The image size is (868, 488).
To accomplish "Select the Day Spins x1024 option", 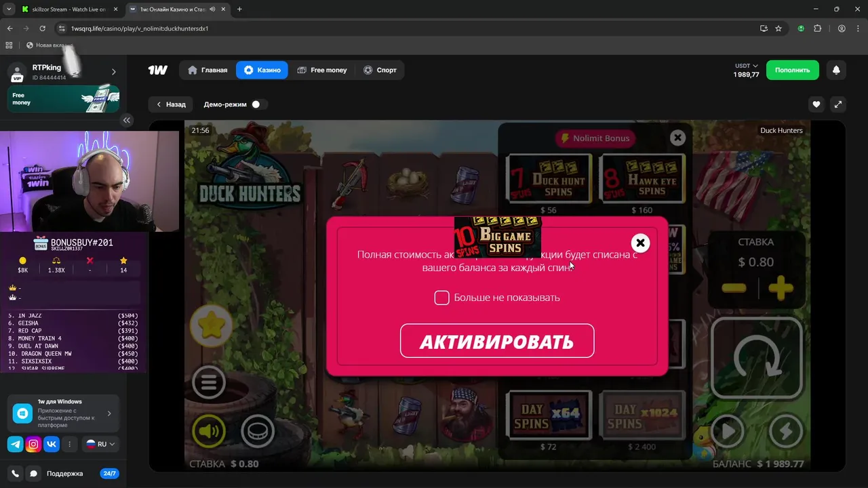I will (x=642, y=415).
